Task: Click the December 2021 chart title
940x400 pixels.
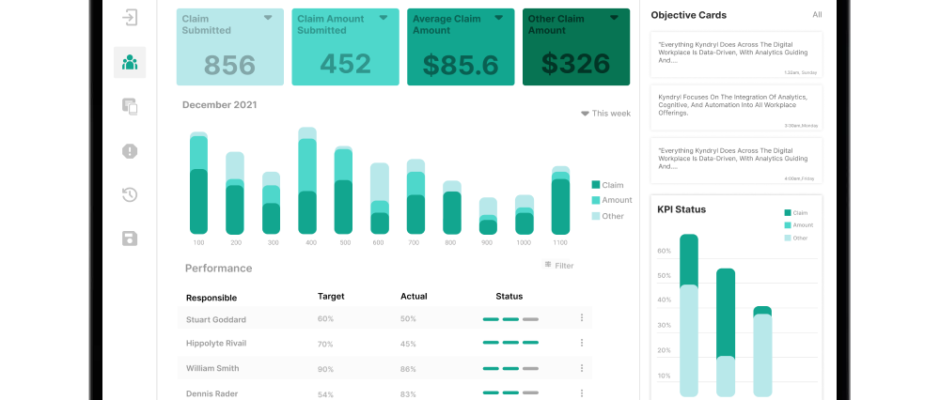Action: (219, 105)
